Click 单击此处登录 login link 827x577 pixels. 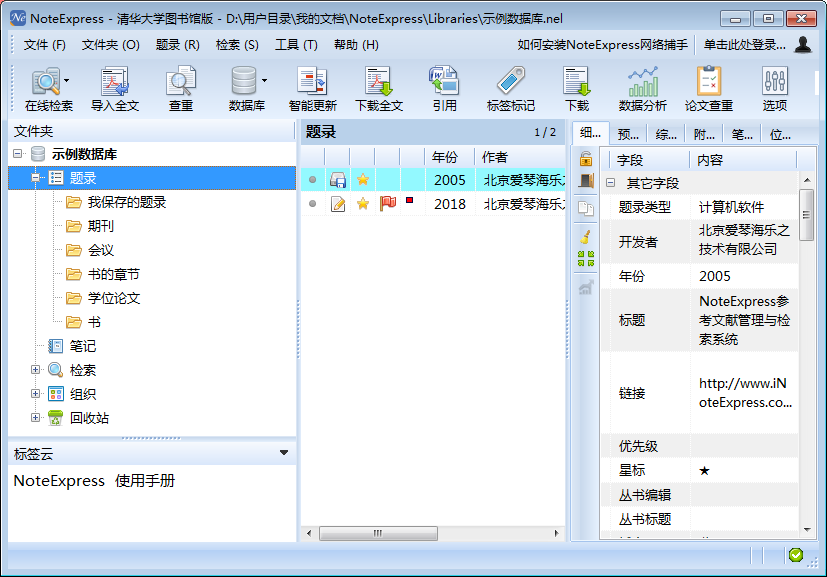click(745, 45)
